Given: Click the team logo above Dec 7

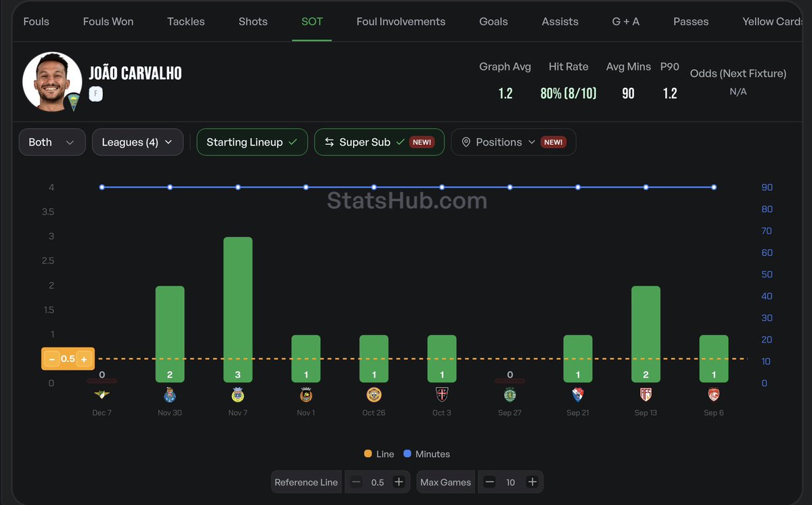Looking at the screenshot, I should point(102,395).
